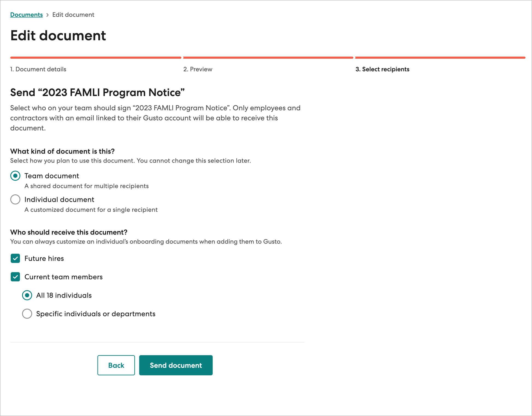Click the checkmark inside Future hires box
Viewport: 532px width, 416px height.
point(15,258)
